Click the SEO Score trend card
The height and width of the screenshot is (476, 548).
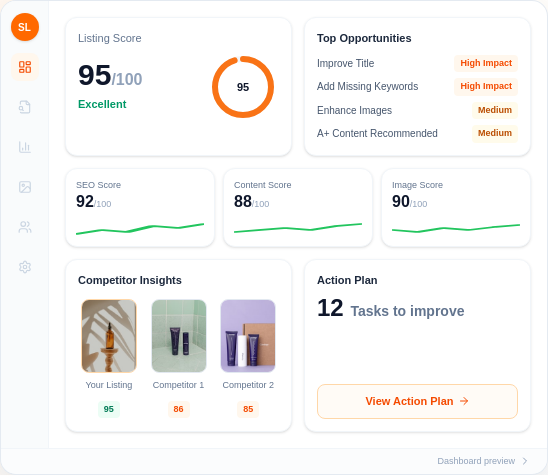pos(140,208)
